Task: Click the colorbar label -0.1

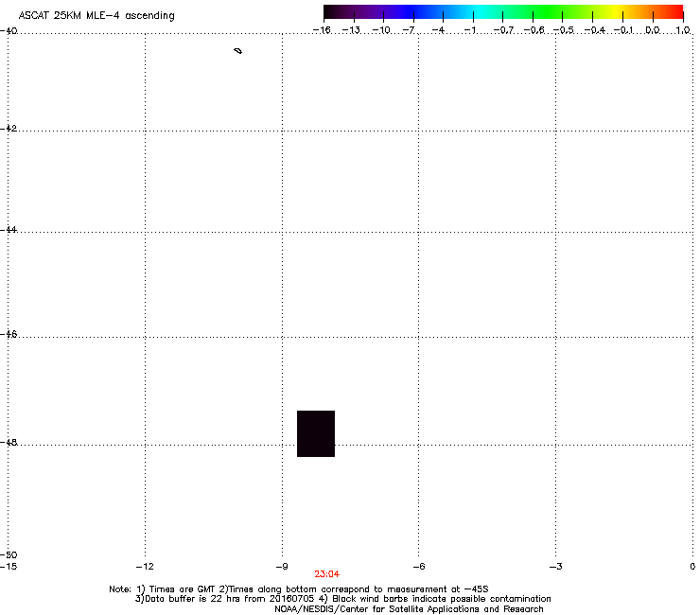Action: click(623, 30)
